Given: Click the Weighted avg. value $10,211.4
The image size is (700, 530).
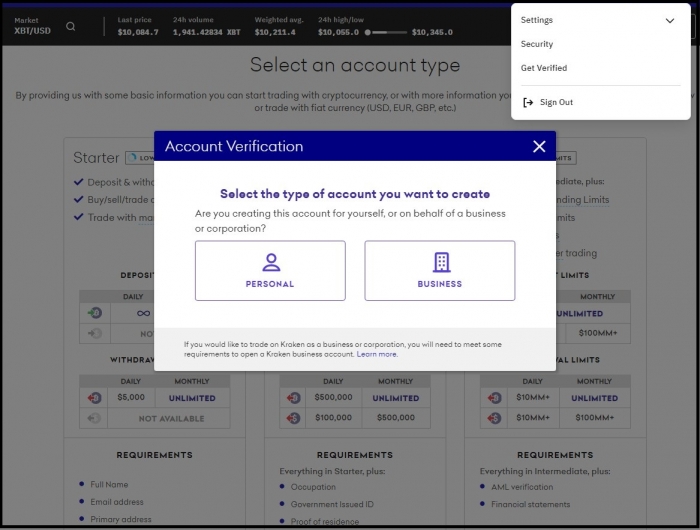Looking at the screenshot, I should [275, 32].
